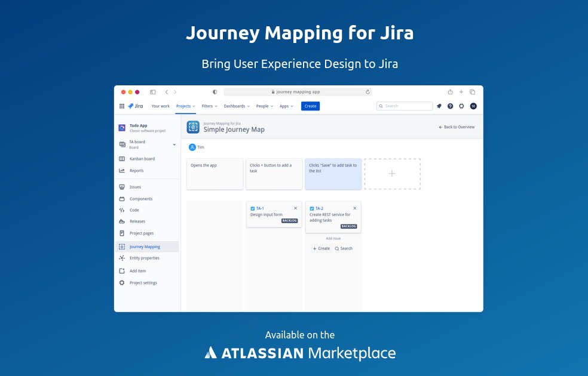Click the Jira logo in the navigation bar

136,106
